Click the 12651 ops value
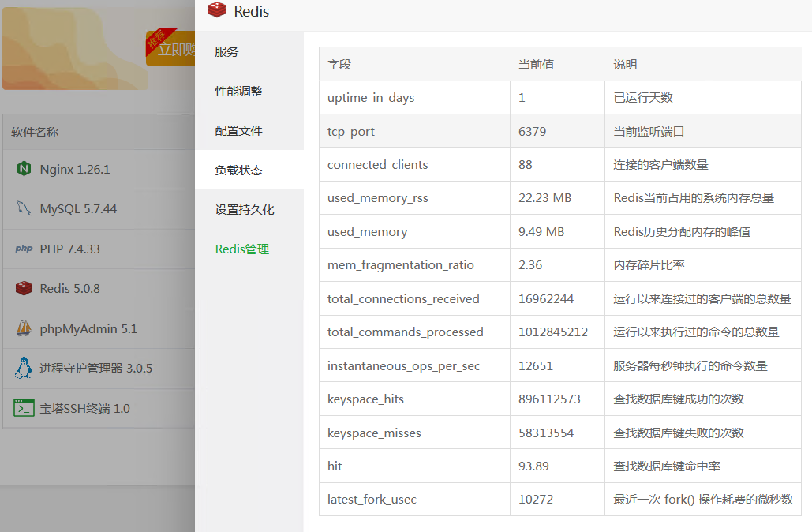 point(536,365)
